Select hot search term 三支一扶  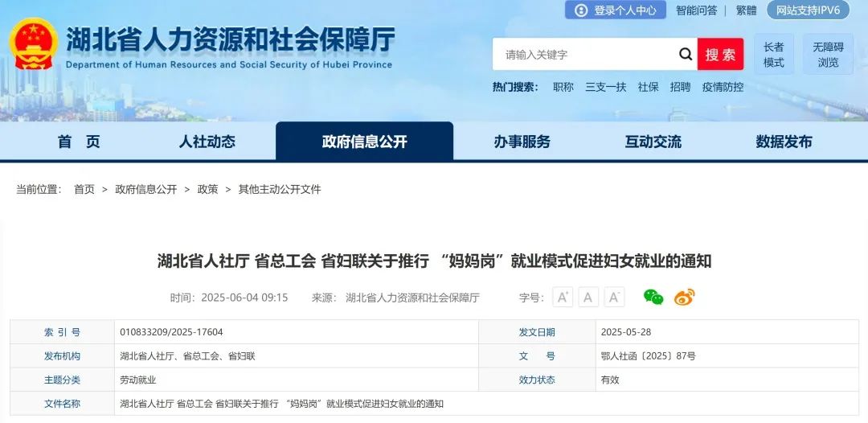point(606,87)
